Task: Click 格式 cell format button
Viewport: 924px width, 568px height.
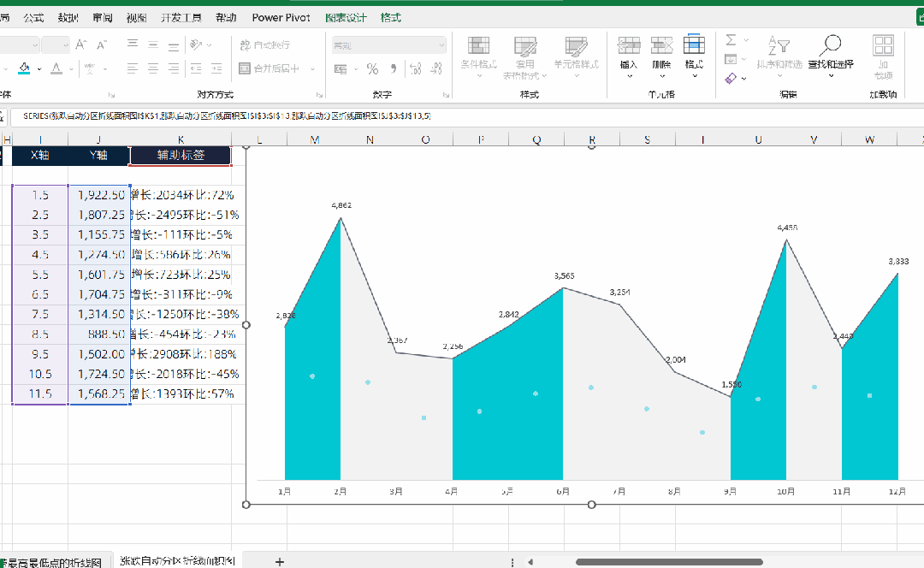Action: click(x=694, y=57)
